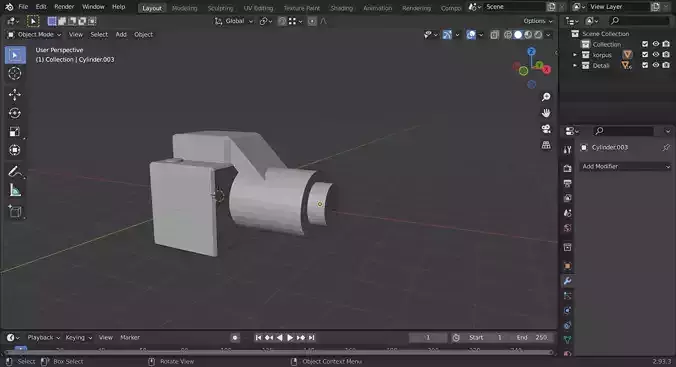
Task: Open the Render properties tab
Action: click(x=567, y=169)
